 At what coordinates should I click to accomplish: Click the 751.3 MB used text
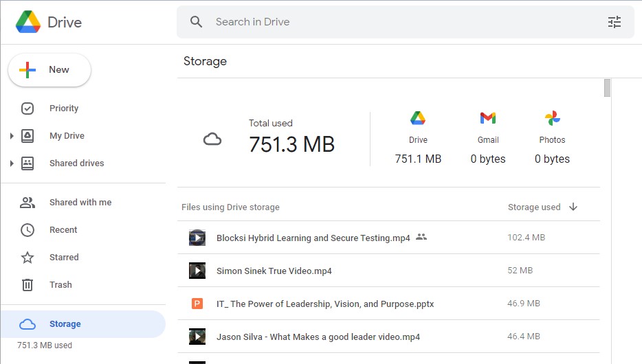[x=45, y=345]
